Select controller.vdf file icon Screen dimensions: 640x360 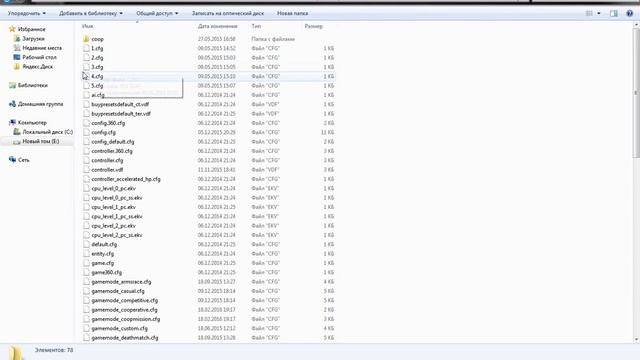click(86, 169)
